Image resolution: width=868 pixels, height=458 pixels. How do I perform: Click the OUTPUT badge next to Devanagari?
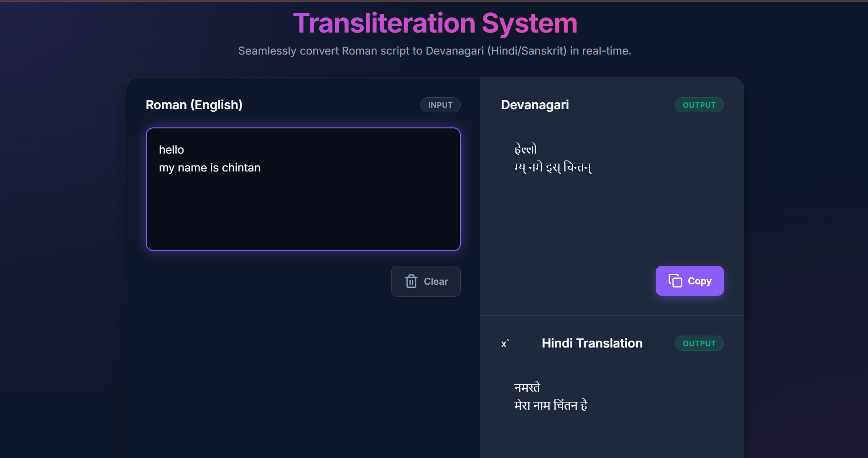tap(699, 105)
